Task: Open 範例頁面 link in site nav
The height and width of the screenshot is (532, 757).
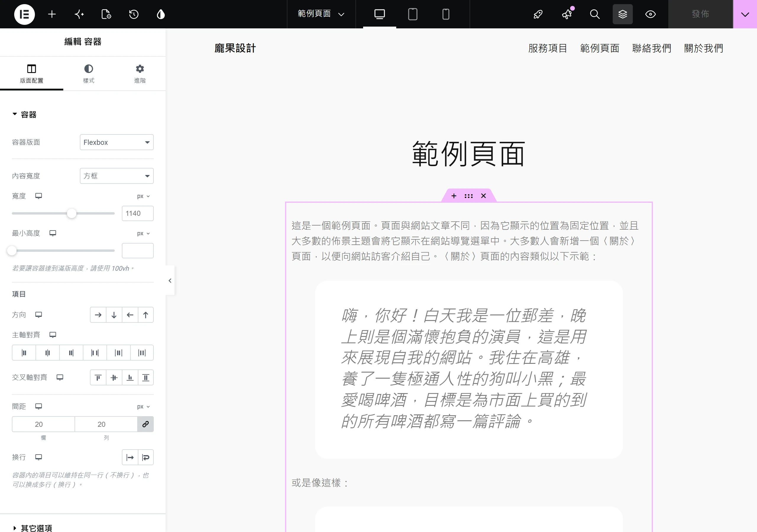Action: click(x=600, y=48)
